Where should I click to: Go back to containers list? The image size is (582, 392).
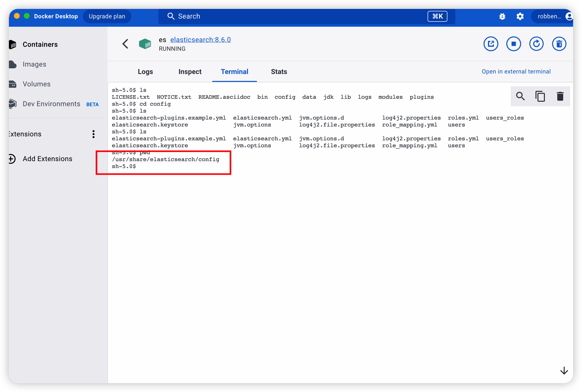point(125,44)
